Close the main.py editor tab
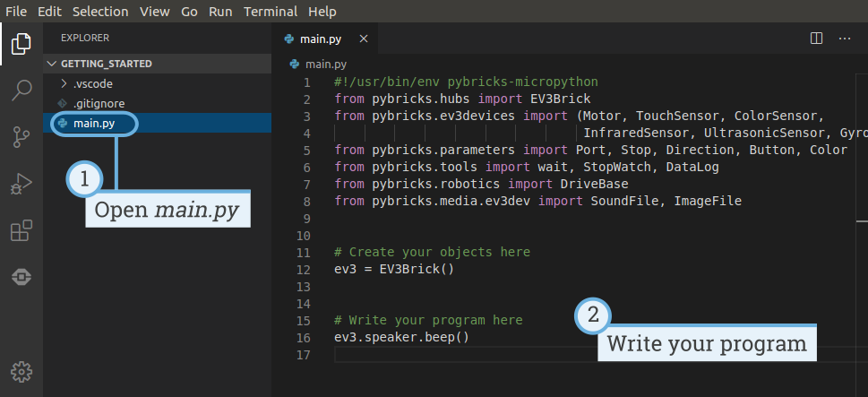The height and width of the screenshot is (397, 868). (x=363, y=39)
